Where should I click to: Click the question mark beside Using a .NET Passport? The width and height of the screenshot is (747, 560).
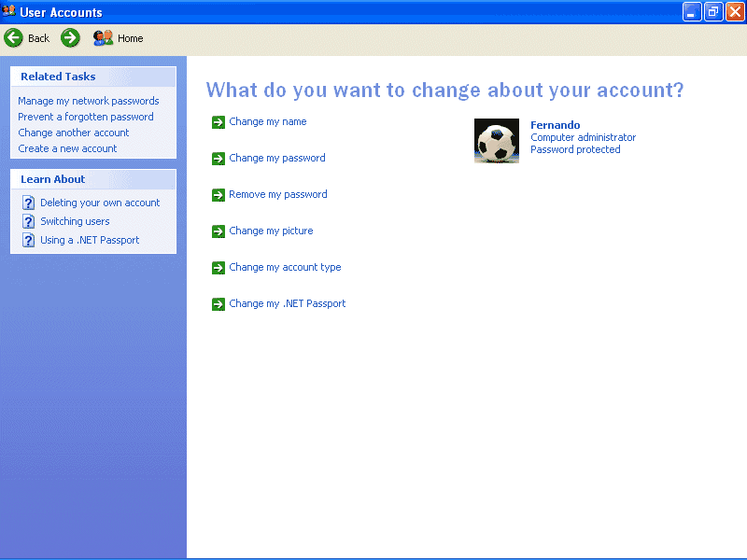[27, 240]
